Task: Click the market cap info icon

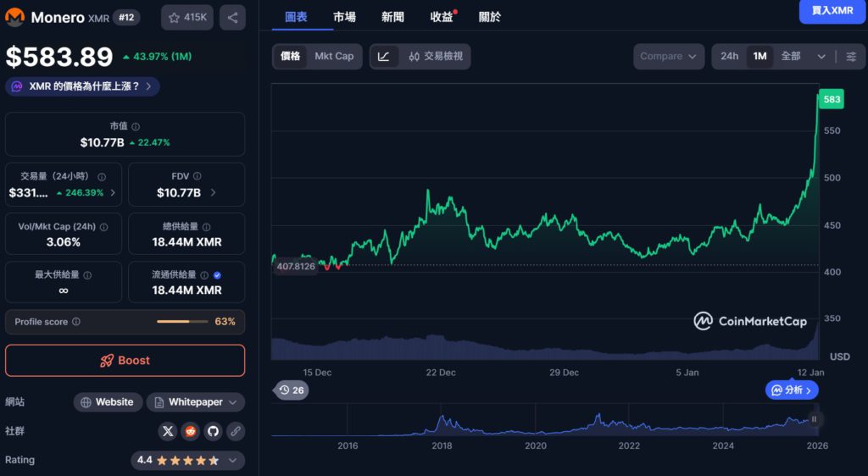Action: click(x=136, y=126)
